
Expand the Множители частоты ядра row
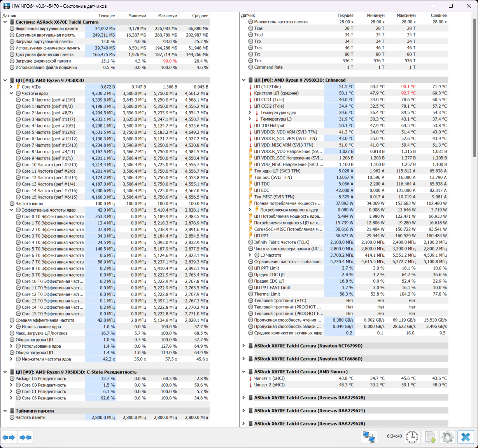11,359
